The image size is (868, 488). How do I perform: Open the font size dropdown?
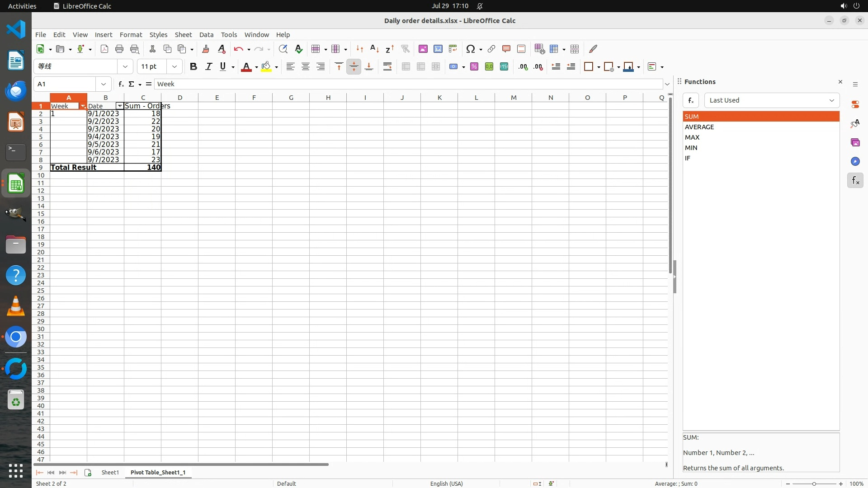tap(174, 66)
